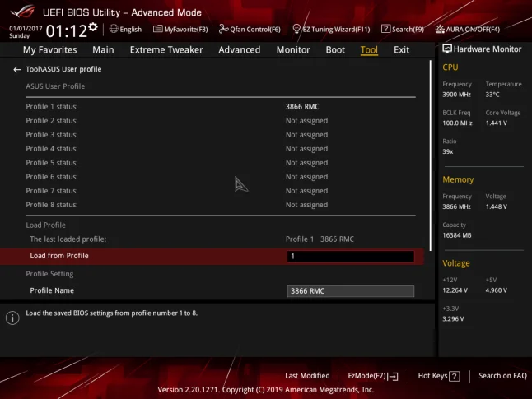Switch to EzMode(F7)
The width and height of the screenshot is (532, 399).
click(x=373, y=376)
